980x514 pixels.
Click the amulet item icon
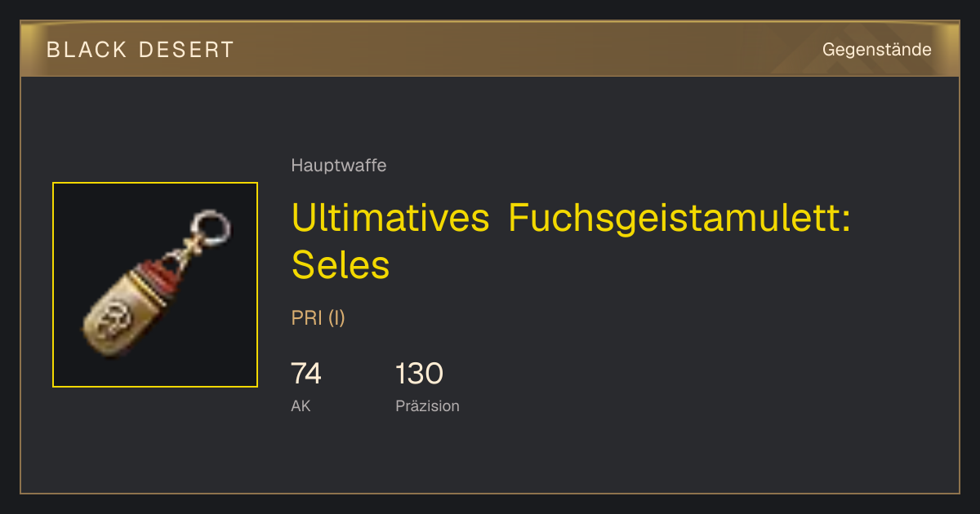[x=155, y=285]
